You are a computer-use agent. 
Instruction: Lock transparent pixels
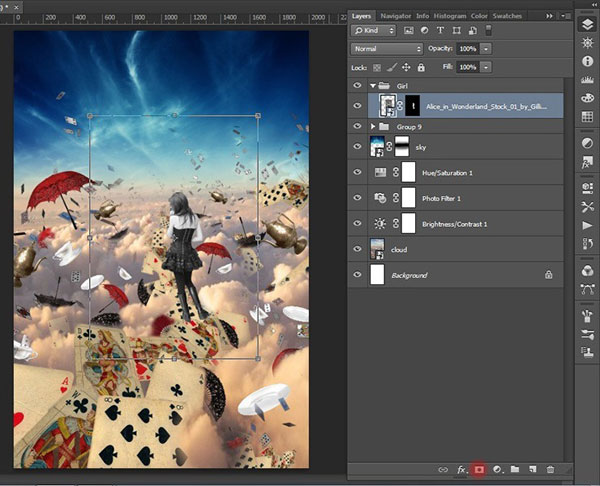click(x=377, y=68)
